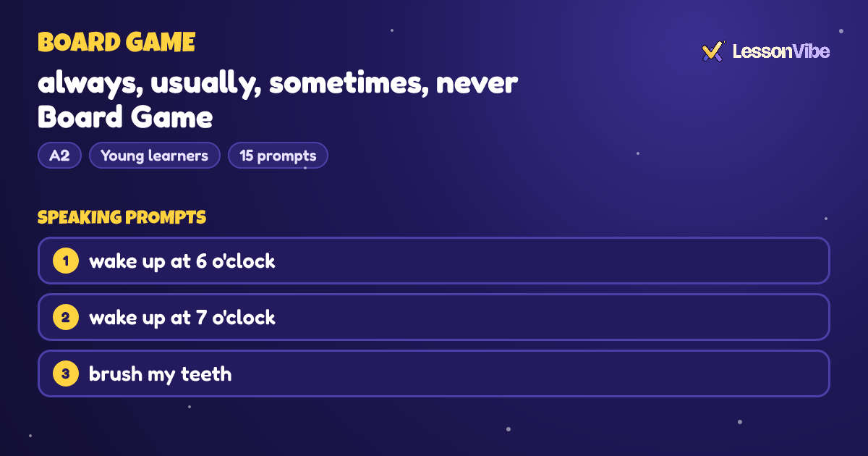
Task: Select the number 2 yellow badge
Action: 66,317
